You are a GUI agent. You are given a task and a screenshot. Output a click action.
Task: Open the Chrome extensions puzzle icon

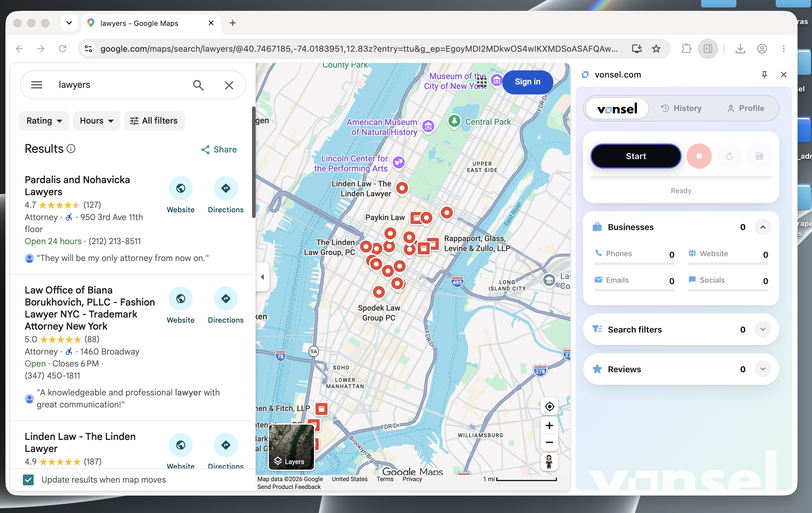click(686, 49)
